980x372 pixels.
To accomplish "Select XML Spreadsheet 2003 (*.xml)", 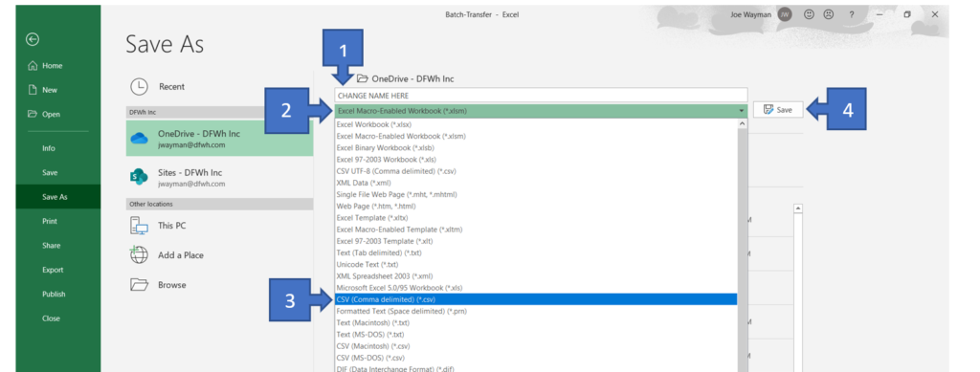I will pyautogui.click(x=536, y=275).
